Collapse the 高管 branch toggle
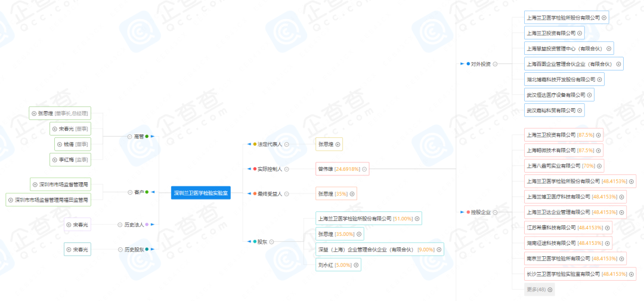Image resolution: width=644 pixels, height=301 pixels. (130, 136)
